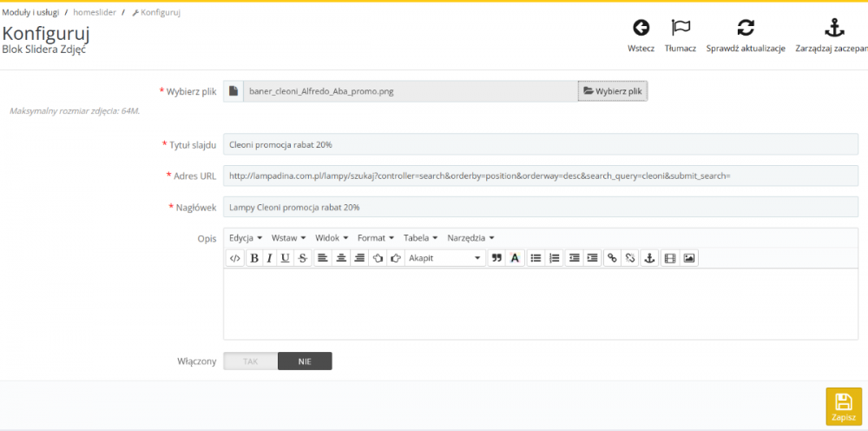Image resolution: width=868 pixels, height=431 pixels.
Task: Switch the Włączony toggle to NIE
Action: pyautogui.click(x=305, y=361)
